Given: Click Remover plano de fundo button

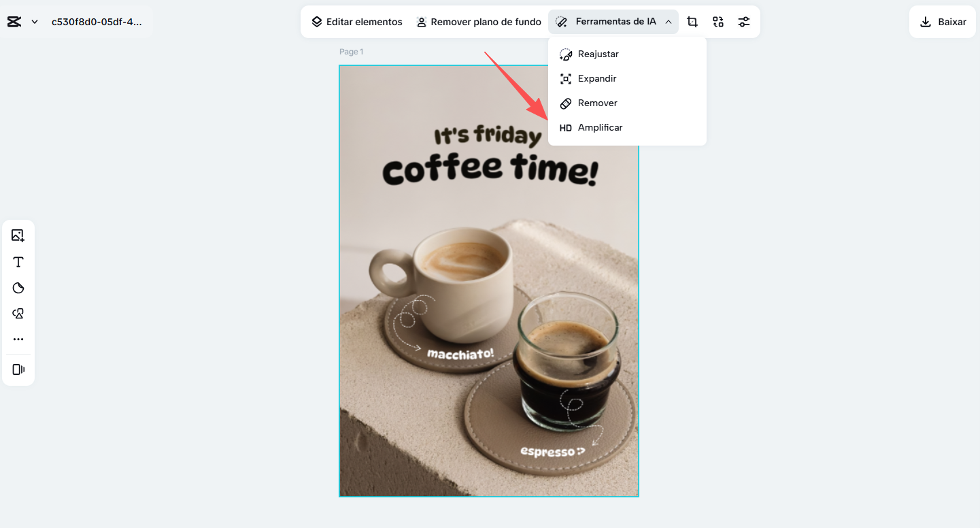Looking at the screenshot, I should pyautogui.click(x=479, y=22).
